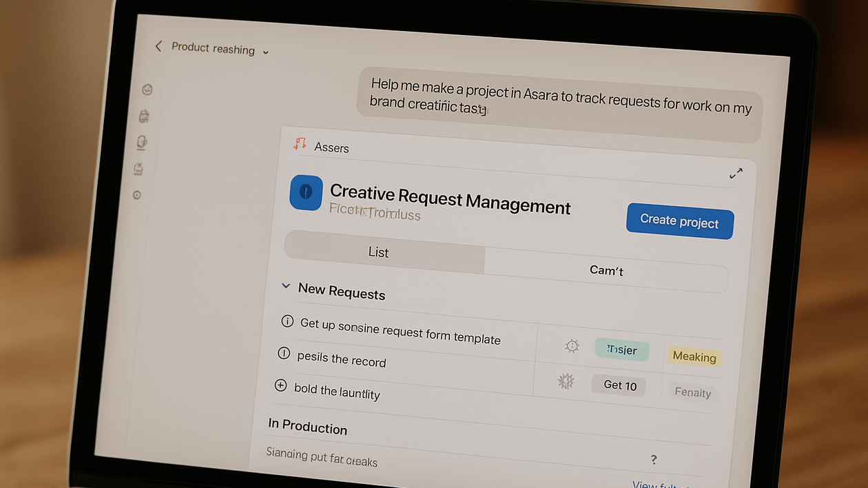The width and height of the screenshot is (868, 488).
Task: Select the circular icon at the sidebar bottom
Action: pos(136,195)
